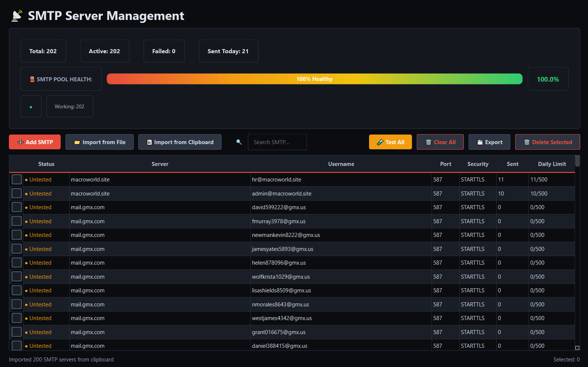The height and width of the screenshot is (367, 588).
Task: Run Test All on servers
Action: pyautogui.click(x=391, y=142)
